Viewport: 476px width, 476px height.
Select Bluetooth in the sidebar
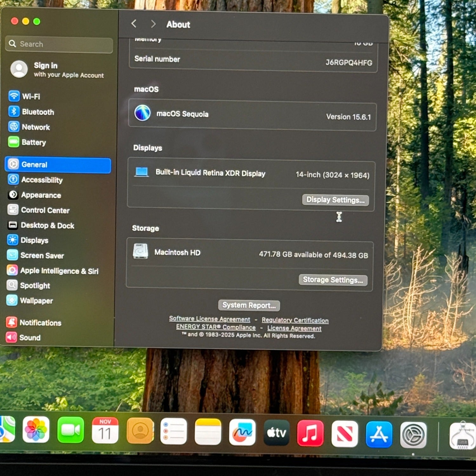[x=37, y=112]
